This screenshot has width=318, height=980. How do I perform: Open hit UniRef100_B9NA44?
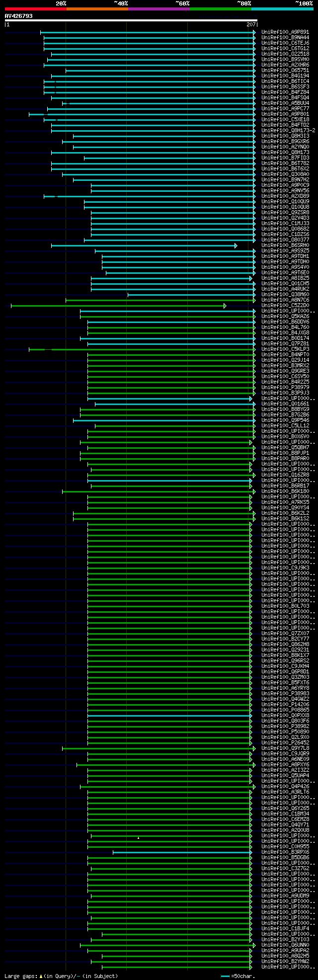click(285, 38)
